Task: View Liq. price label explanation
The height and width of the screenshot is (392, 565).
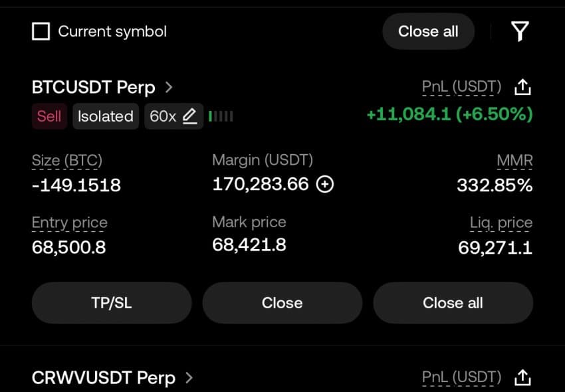Action: (501, 223)
